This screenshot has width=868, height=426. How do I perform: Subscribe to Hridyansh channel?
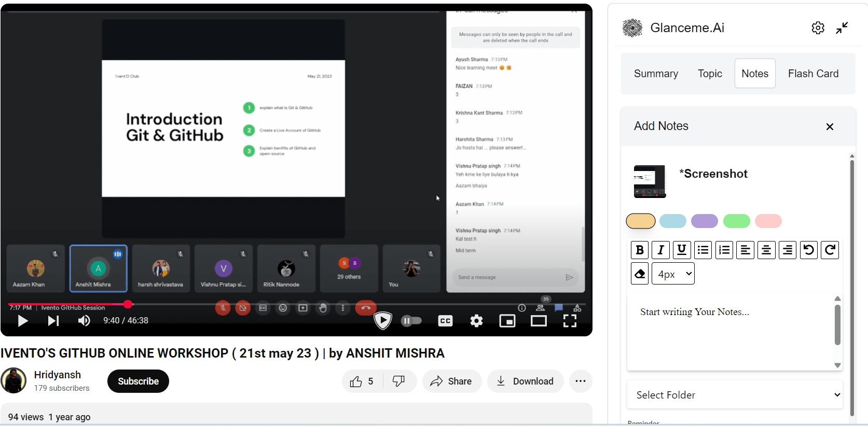pos(138,381)
